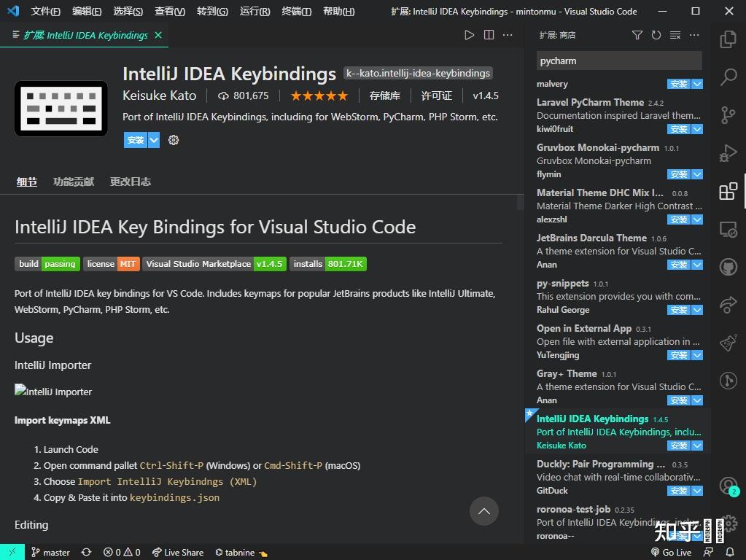The width and height of the screenshot is (746, 560).
Task: Open extensions panel more actions menu
Action: click(694, 35)
